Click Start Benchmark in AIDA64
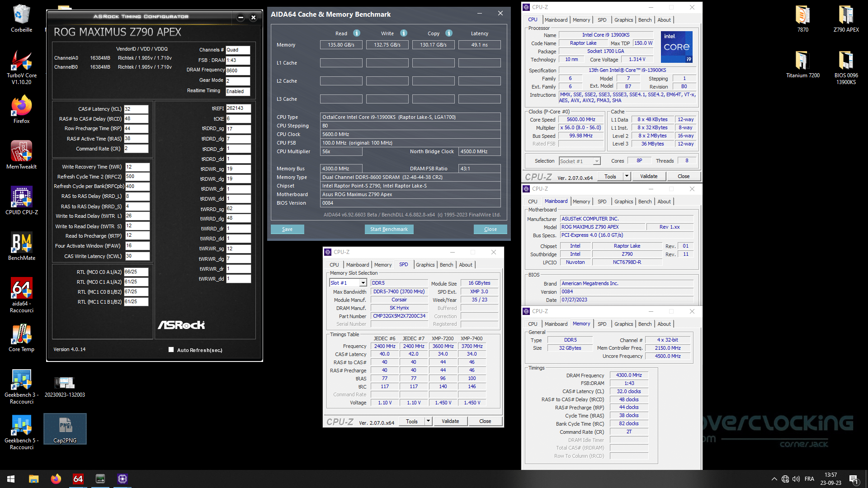Image resolution: width=868 pixels, height=488 pixels. 389,229
